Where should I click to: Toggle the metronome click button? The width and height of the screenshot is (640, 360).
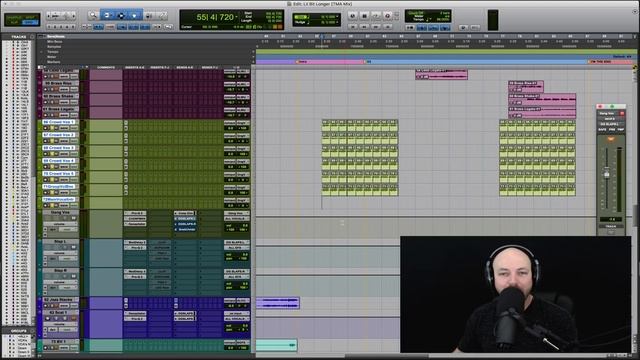pyautogui.click(x=421, y=27)
